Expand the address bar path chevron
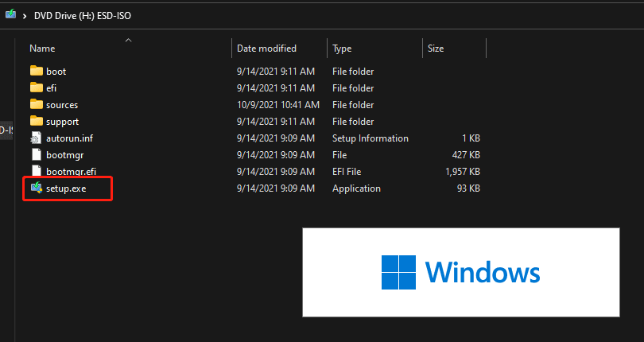This screenshot has height=342, width=644. [25, 16]
